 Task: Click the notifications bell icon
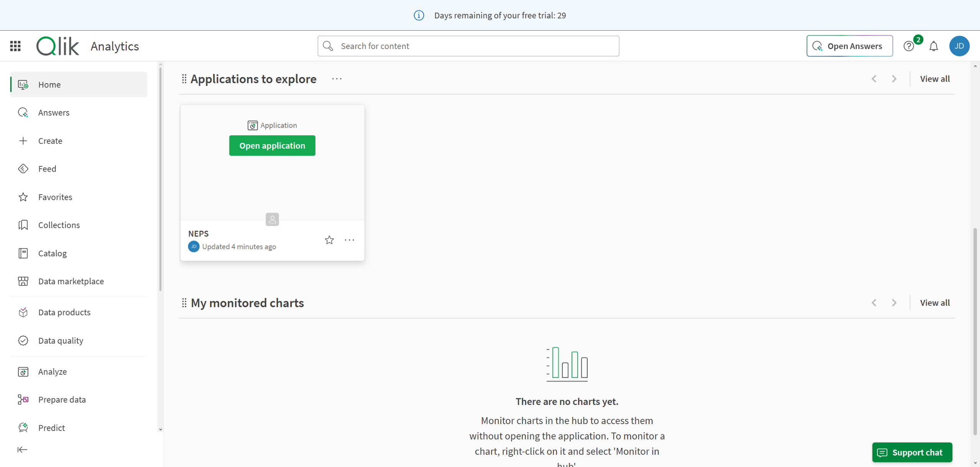click(x=934, y=46)
